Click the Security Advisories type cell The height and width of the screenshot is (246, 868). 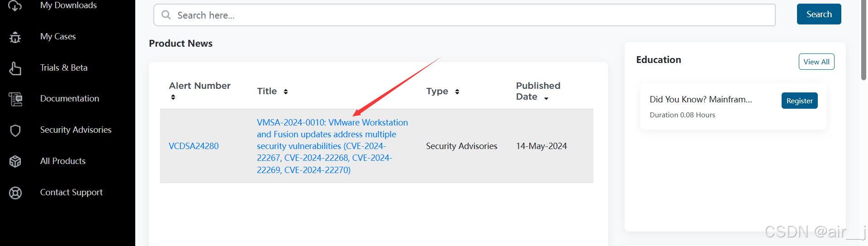click(x=461, y=146)
